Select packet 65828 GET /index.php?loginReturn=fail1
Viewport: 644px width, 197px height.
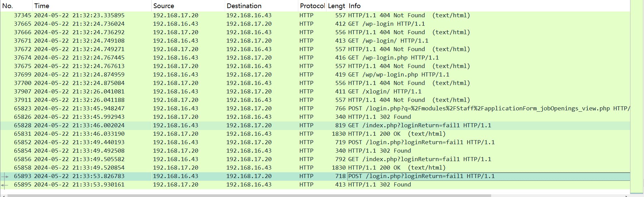click(237, 125)
